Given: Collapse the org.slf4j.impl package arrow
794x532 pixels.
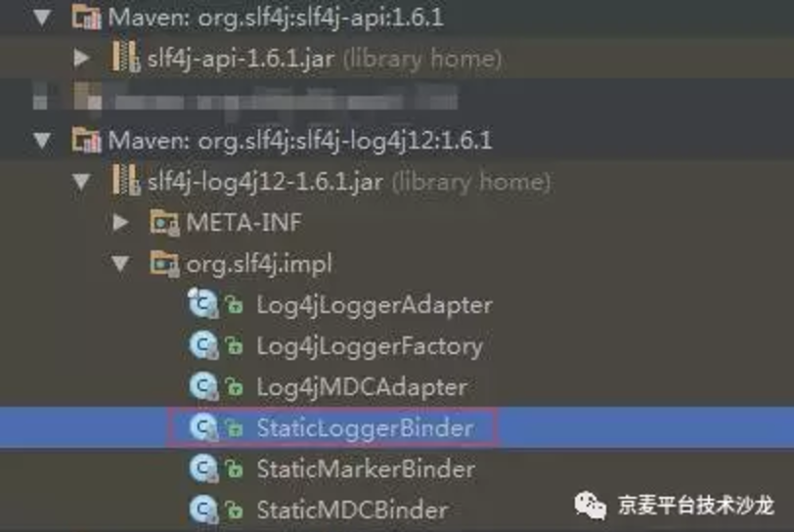Looking at the screenshot, I should point(120,263).
